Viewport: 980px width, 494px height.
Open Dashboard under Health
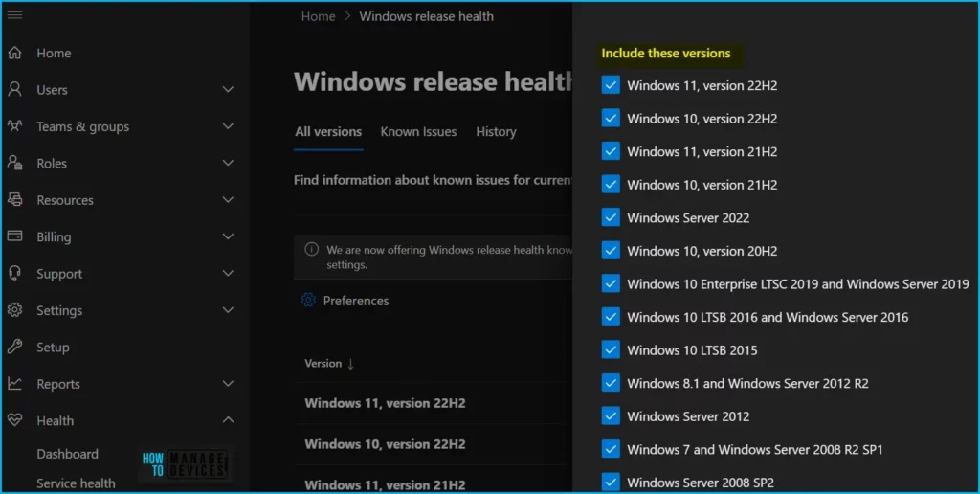click(68, 454)
